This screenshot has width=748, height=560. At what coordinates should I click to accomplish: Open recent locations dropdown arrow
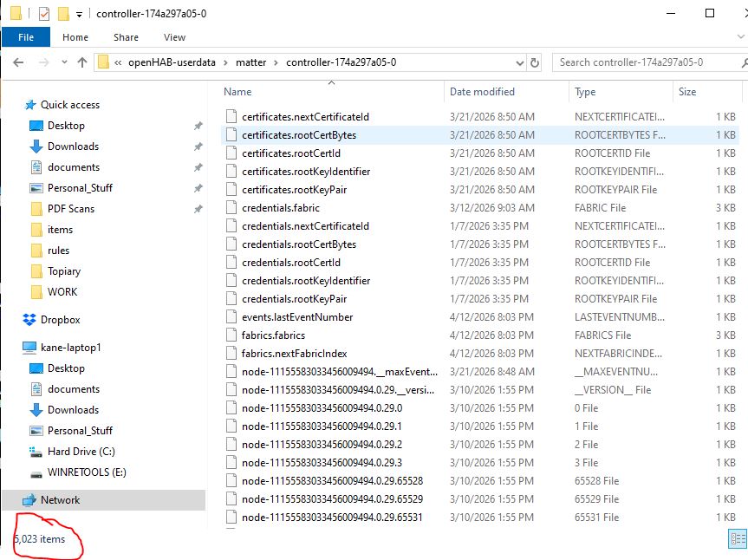(64, 62)
